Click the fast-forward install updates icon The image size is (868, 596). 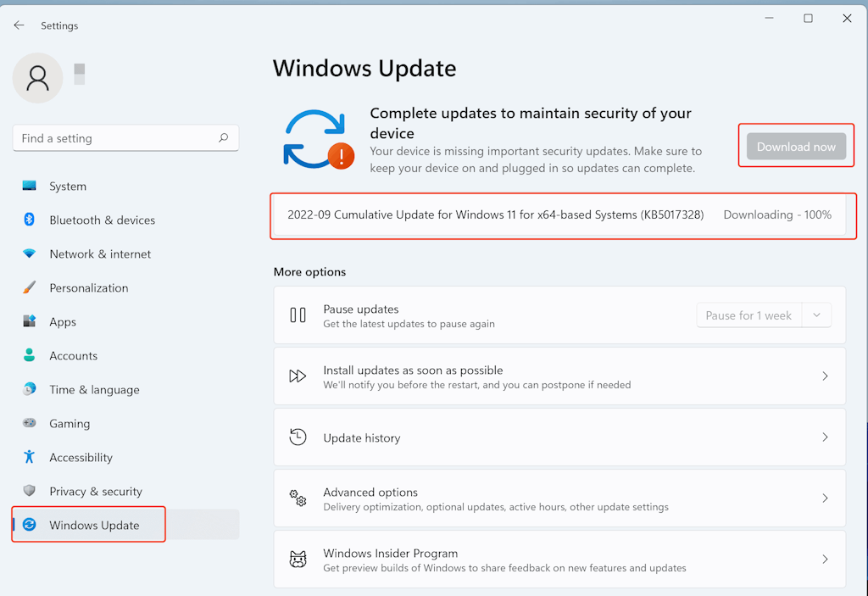coord(298,376)
